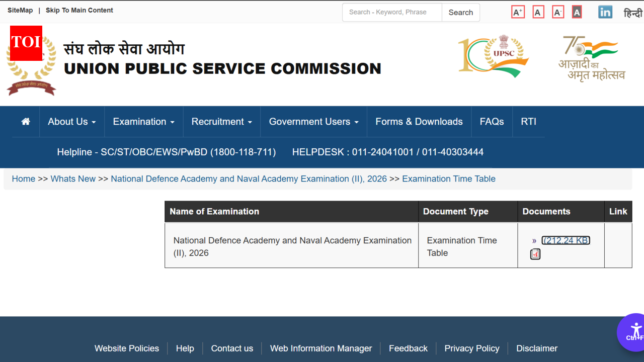Go to Home breadcrumb link
This screenshot has width=644, height=362.
pyautogui.click(x=24, y=178)
